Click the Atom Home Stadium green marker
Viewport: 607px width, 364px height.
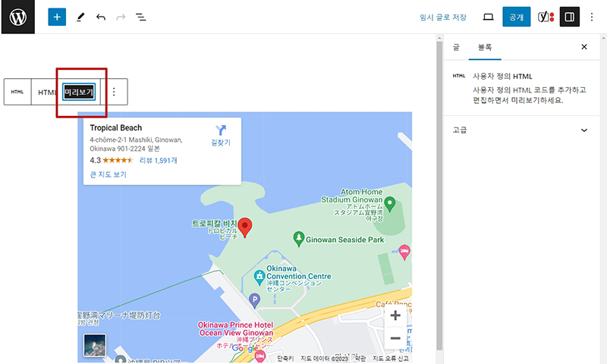[x=390, y=204]
